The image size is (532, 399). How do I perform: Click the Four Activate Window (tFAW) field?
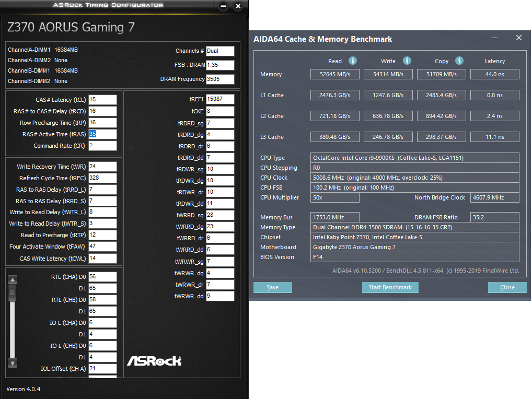click(x=102, y=247)
